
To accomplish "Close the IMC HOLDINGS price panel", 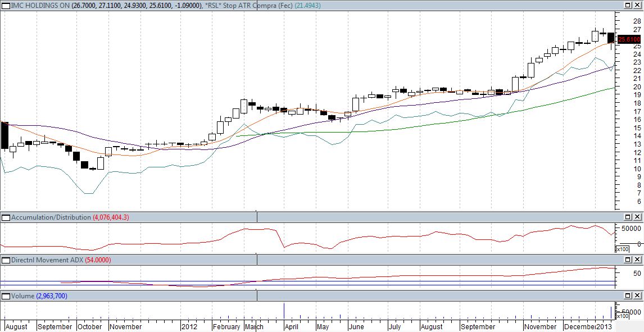I will [638, 5].
